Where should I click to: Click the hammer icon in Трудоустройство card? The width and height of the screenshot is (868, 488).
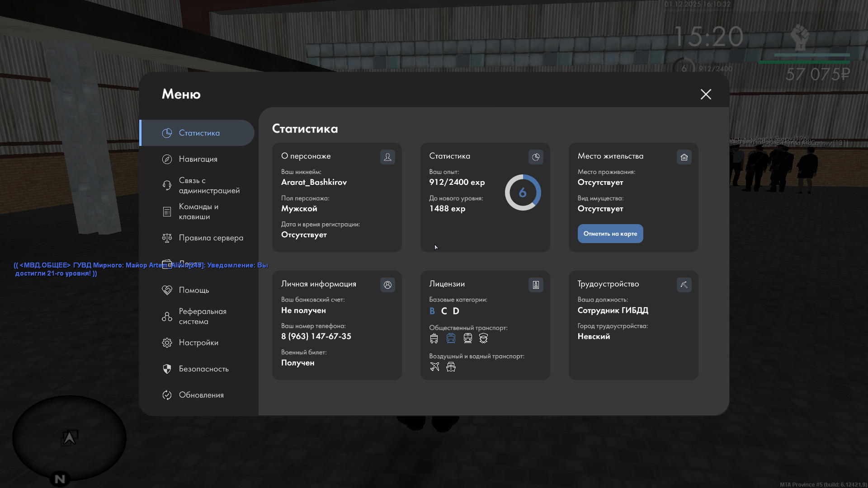coord(684,285)
